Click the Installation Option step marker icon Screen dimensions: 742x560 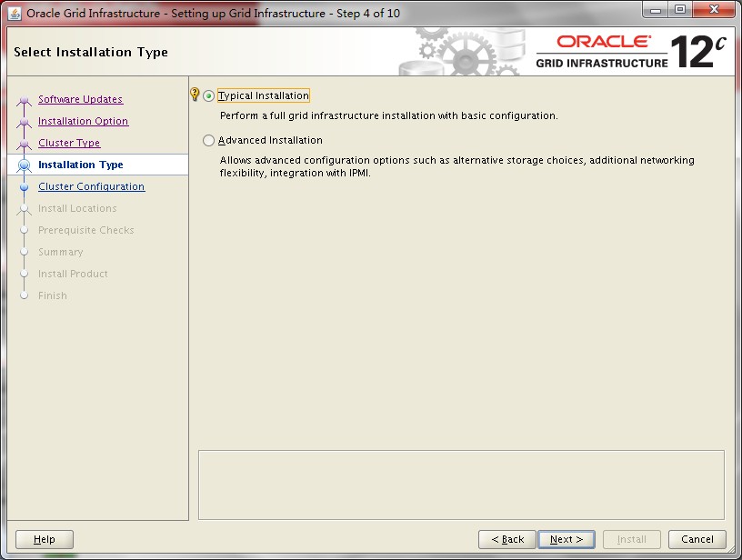coord(25,122)
